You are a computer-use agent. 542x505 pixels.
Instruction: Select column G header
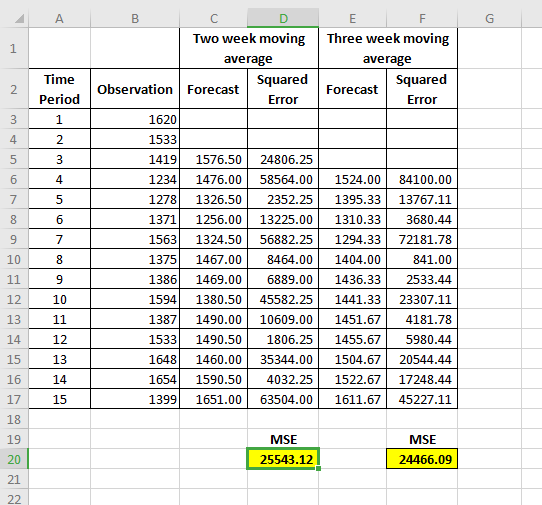[489, 18]
